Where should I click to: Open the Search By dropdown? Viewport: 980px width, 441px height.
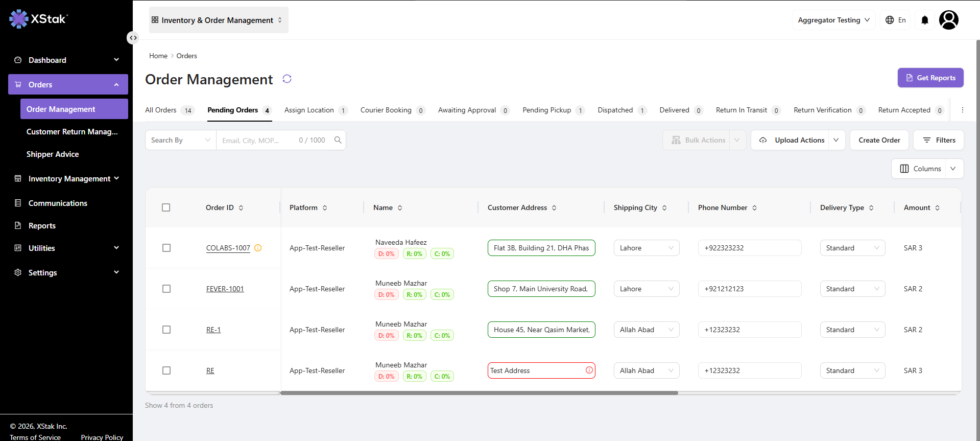(x=181, y=140)
